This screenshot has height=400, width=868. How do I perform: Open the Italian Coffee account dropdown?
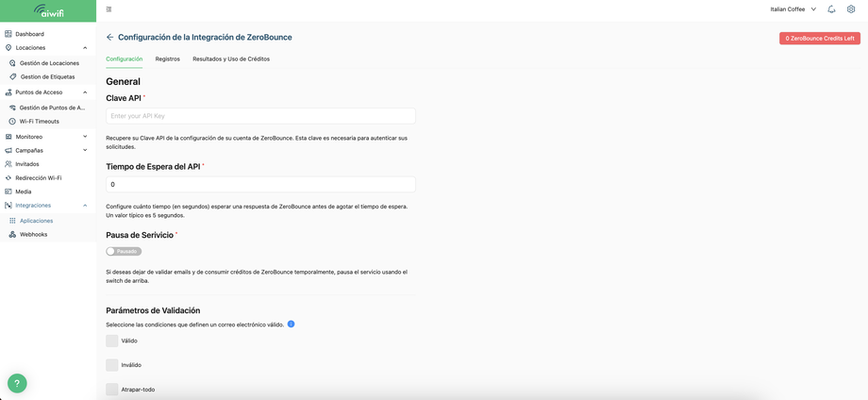click(x=793, y=8)
